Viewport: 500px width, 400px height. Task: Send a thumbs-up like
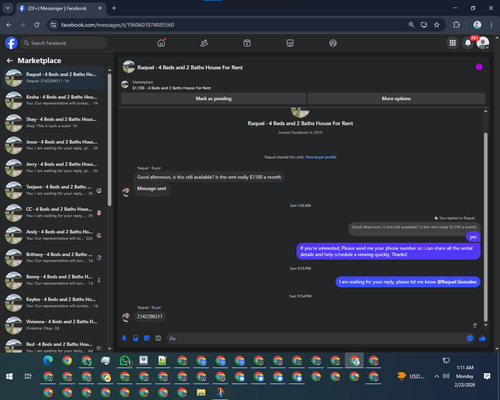click(x=482, y=338)
